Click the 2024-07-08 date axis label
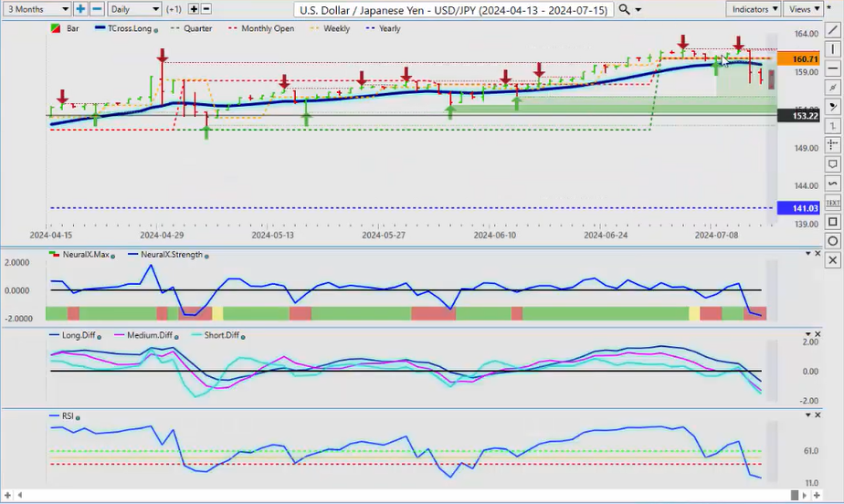 (x=716, y=235)
